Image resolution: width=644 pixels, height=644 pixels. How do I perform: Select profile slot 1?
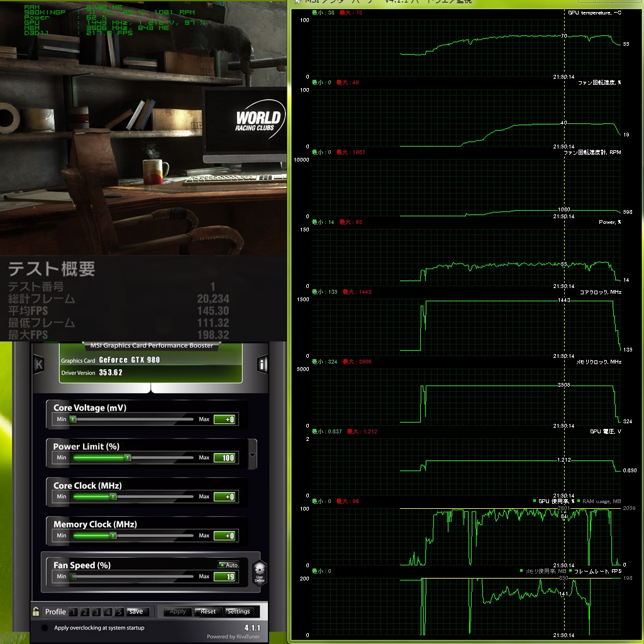pyautogui.click(x=74, y=612)
